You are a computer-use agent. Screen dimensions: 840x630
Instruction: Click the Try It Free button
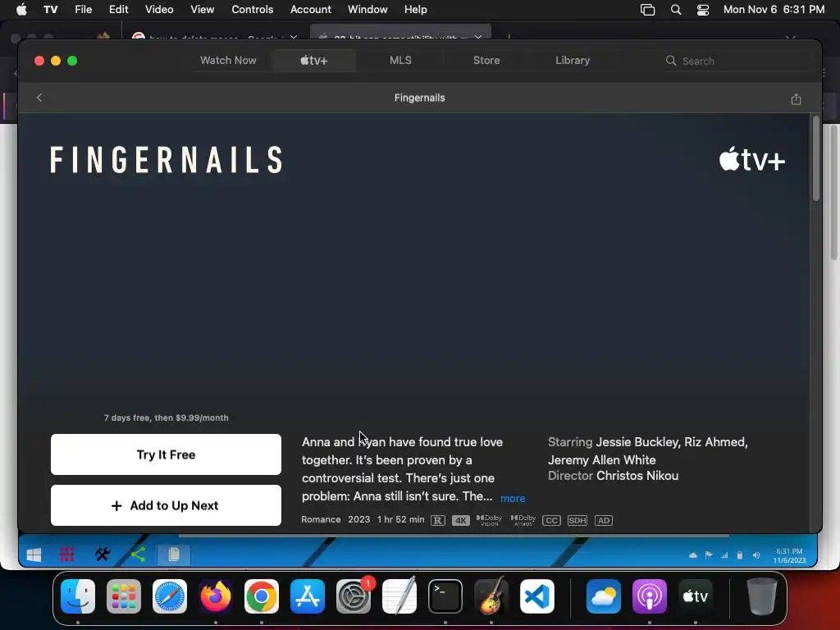point(166,454)
